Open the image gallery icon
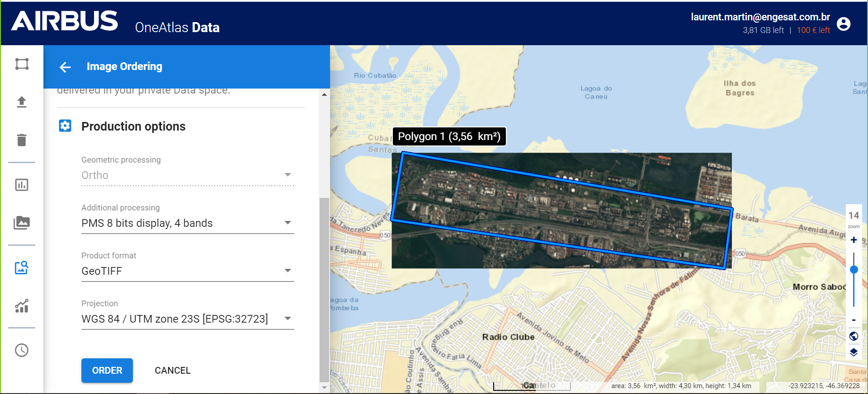Viewport: 868px width, 394px height. pos(22,223)
